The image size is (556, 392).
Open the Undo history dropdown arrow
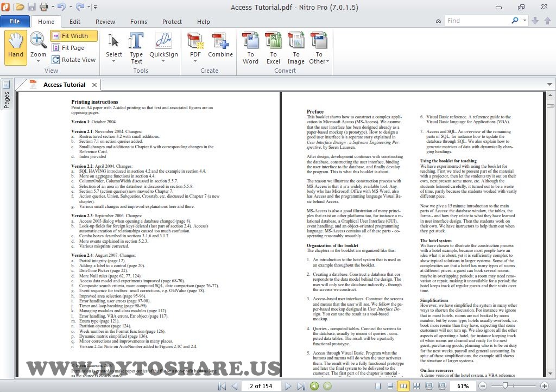pos(70,7)
